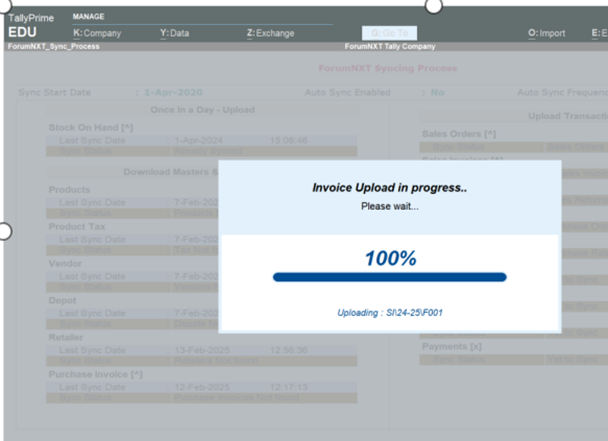Click the 'ForumNXT Syncing Process' title

coord(388,68)
